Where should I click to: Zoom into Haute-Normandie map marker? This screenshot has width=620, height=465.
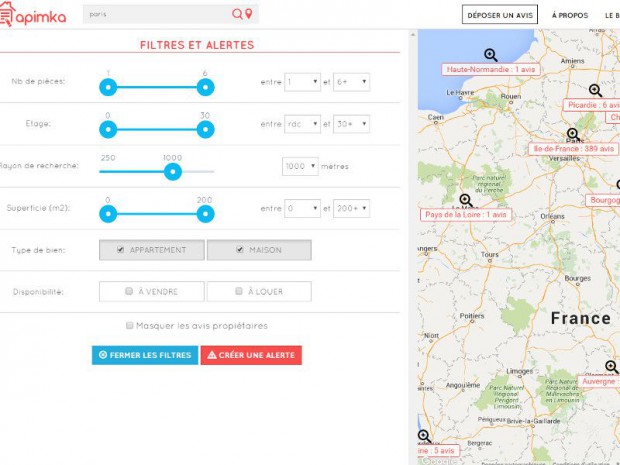491,55
